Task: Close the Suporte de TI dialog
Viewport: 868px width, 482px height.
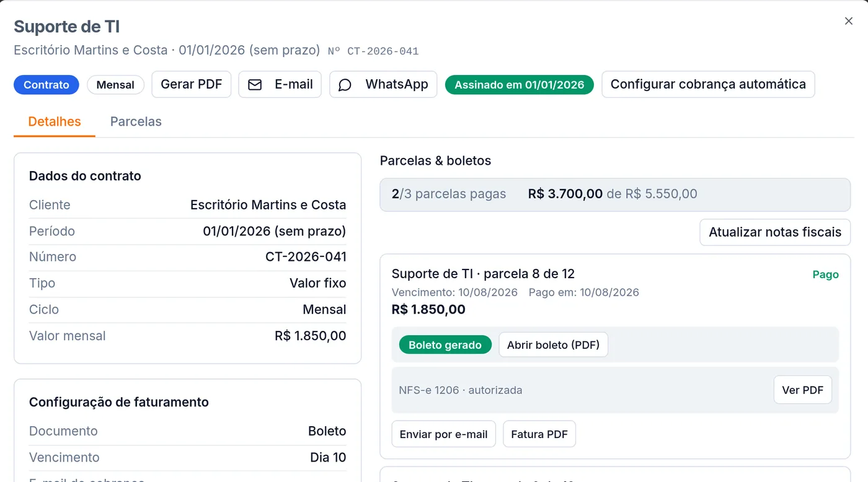Action: 849,21
